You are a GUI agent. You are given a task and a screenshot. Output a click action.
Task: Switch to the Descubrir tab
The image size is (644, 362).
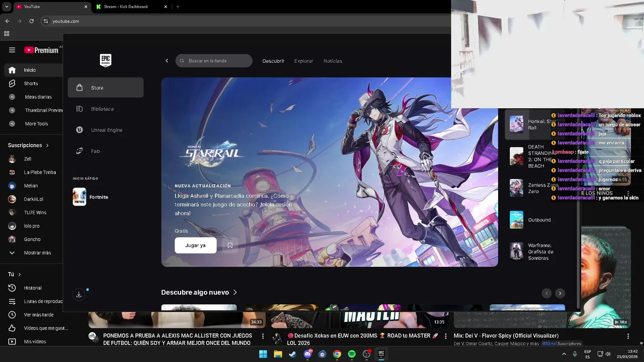273,61
